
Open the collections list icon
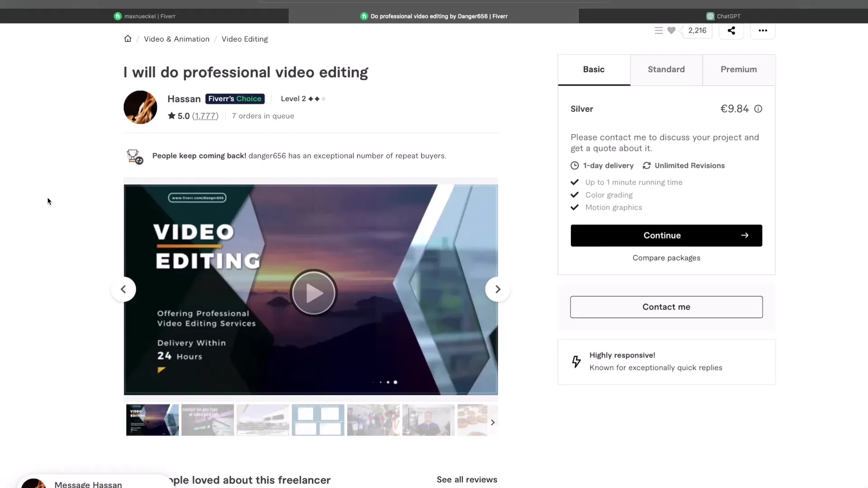[658, 30]
